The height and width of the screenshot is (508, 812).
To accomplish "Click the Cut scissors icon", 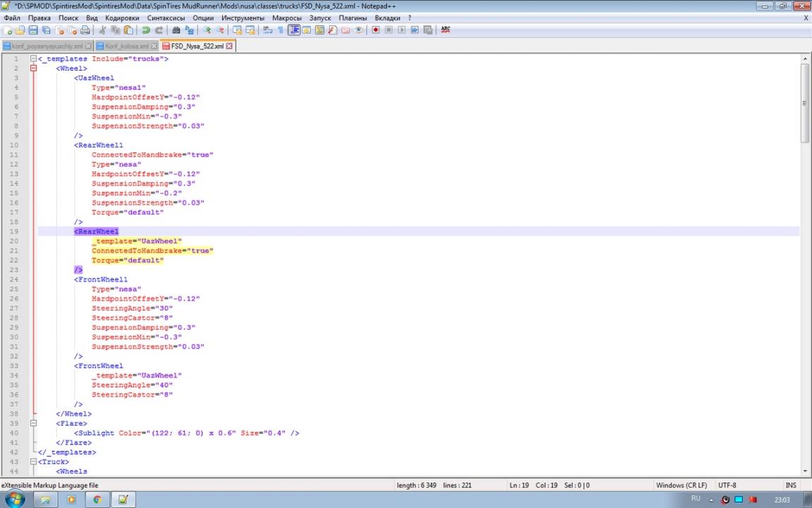I will click(102, 30).
